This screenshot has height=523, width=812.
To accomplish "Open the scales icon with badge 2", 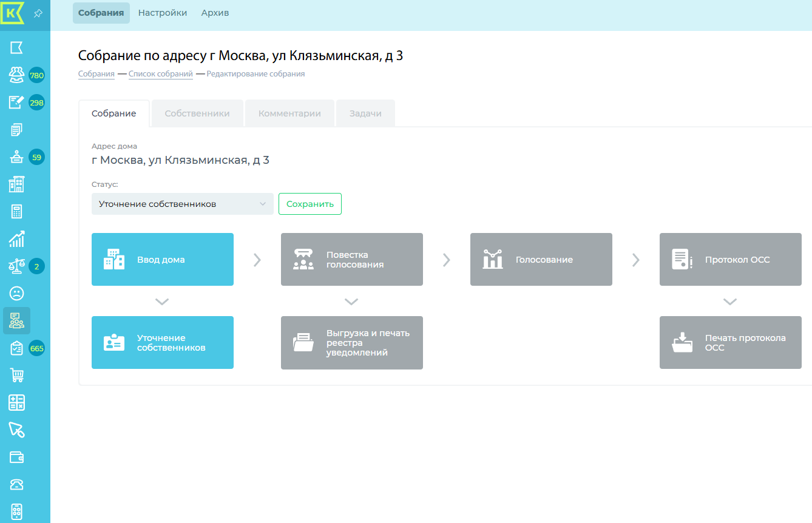I will pos(16,266).
